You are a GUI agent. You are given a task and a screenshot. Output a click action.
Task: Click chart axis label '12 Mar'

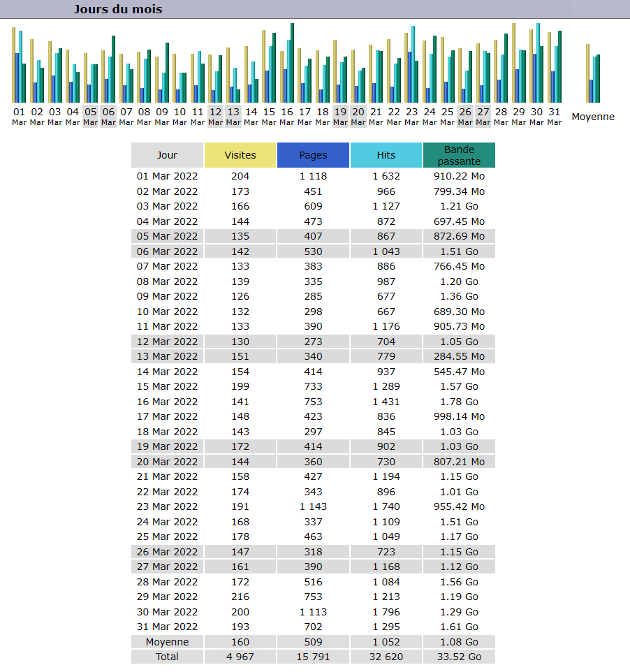[x=216, y=116]
